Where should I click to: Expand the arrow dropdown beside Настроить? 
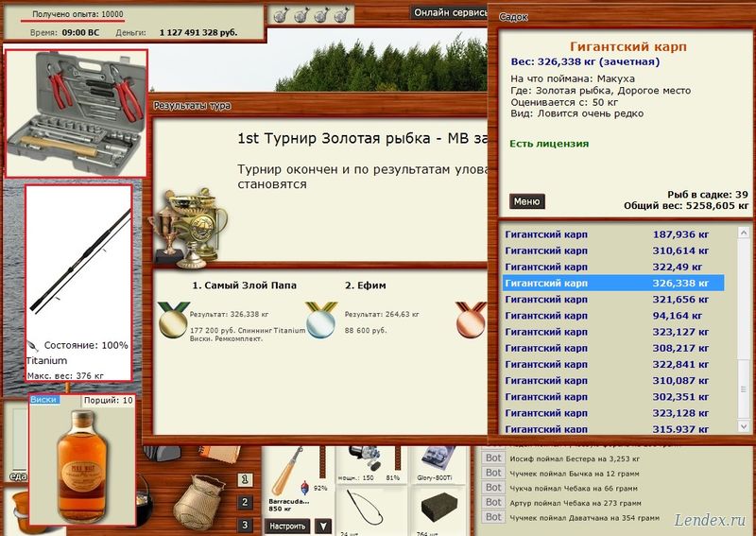(323, 526)
